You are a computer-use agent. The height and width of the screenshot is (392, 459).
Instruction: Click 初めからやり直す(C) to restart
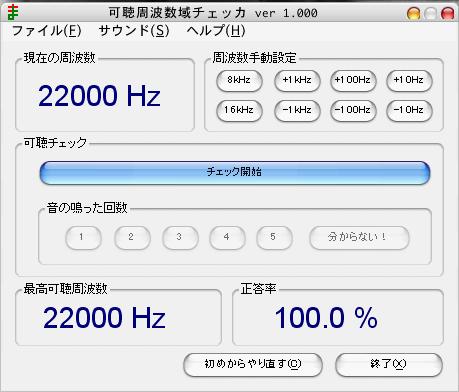tap(253, 365)
